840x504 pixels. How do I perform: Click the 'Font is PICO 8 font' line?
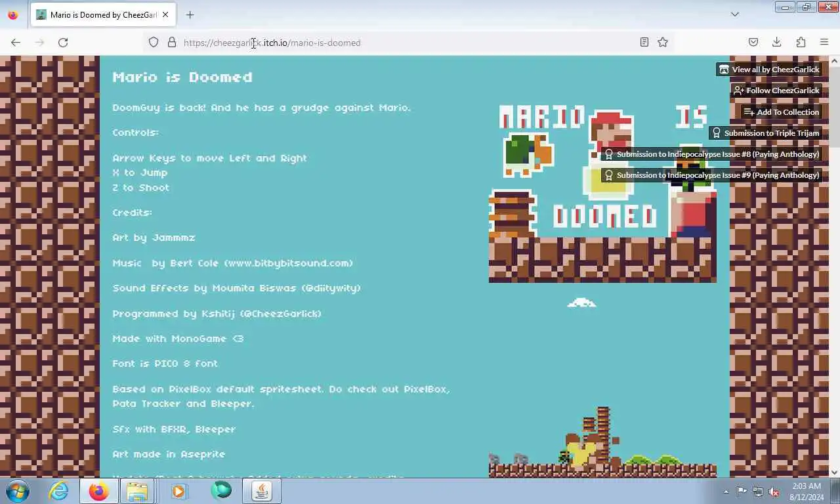(165, 364)
